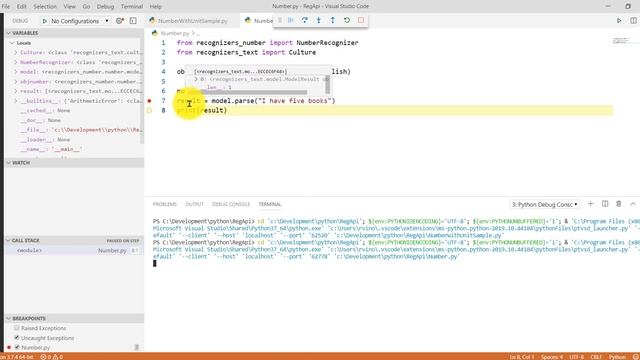Screen dimensions: 640x360
Task: Expand the result variable
Action: (16, 91)
